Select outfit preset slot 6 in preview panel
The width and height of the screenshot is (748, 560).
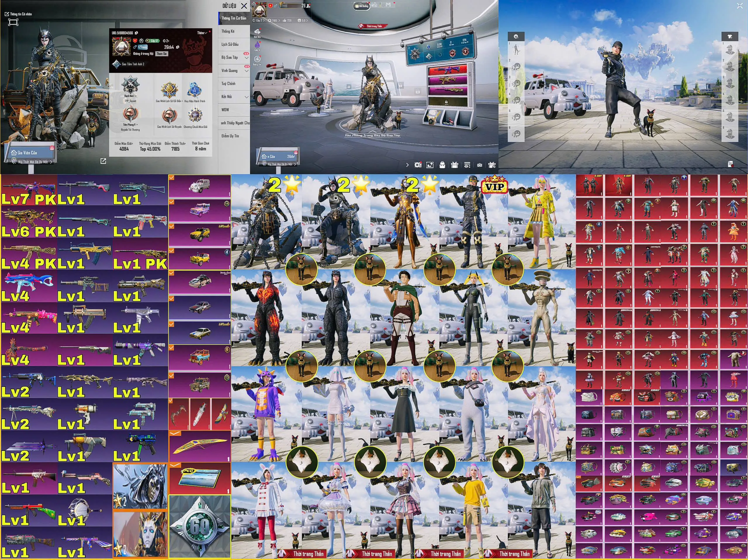tap(730, 134)
